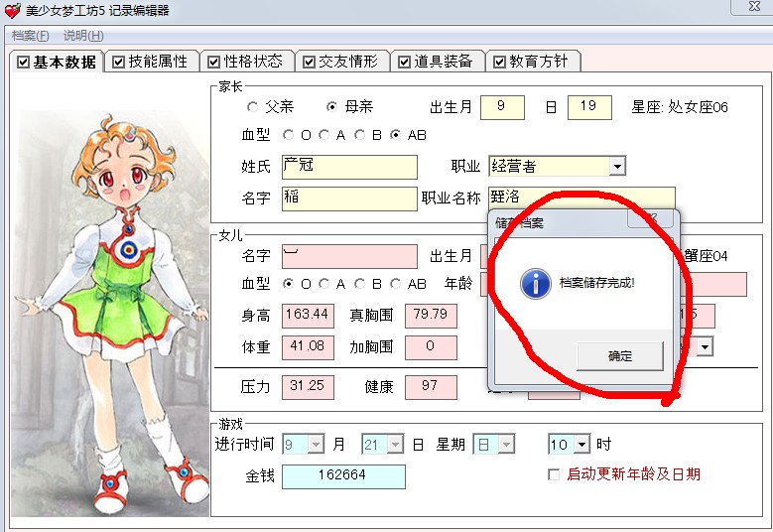Select the 父亲 radio button
Screen dimensions: 773x532
(x=253, y=107)
